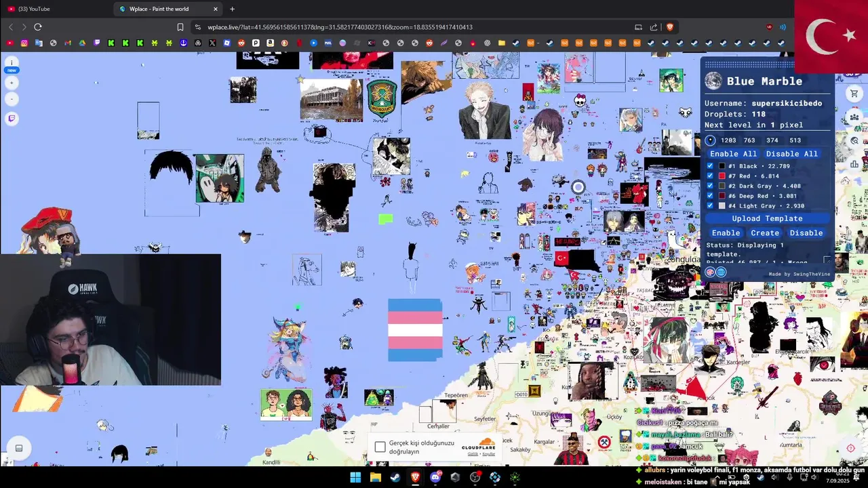Image resolution: width=868 pixels, height=488 pixels.
Task: Go back in browser history
Action: click(x=11, y=27)
